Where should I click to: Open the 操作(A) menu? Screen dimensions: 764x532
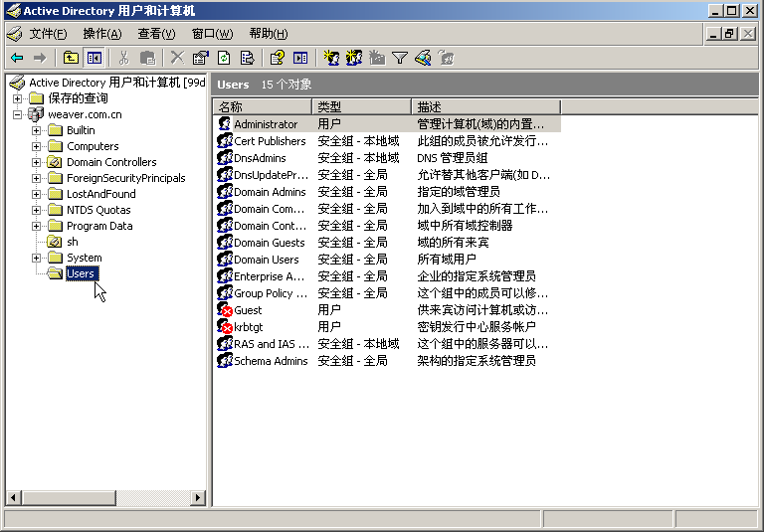point(102,34)
